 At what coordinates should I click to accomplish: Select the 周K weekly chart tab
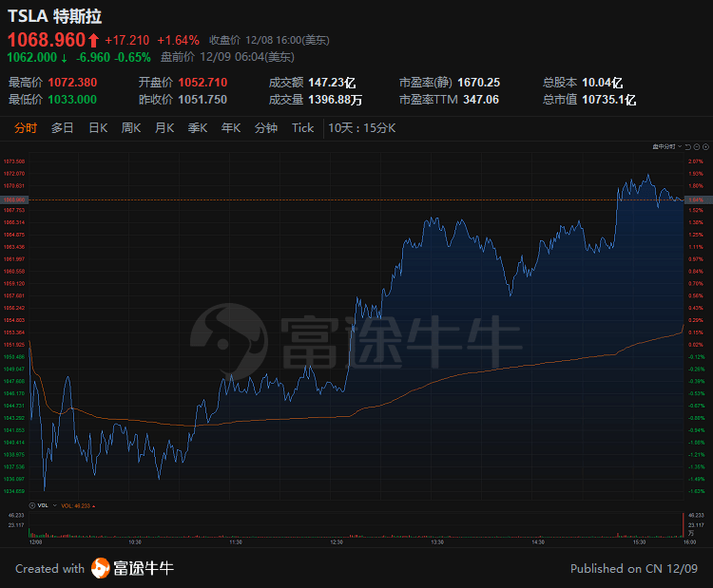pos(131,128)
